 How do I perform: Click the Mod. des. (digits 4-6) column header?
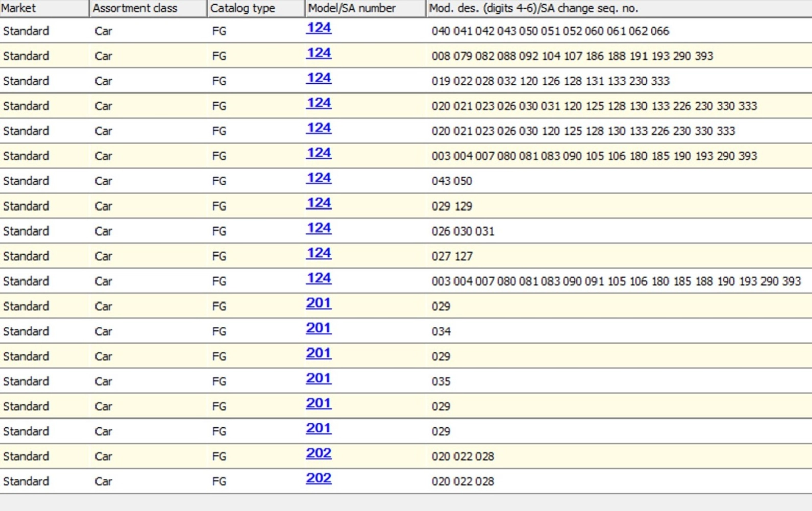tap(619, 8)
